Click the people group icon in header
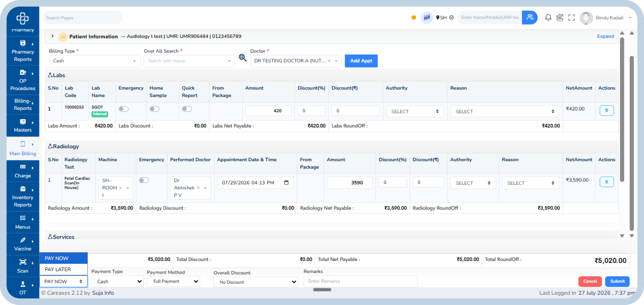Screen dimensions: 644x305 tap(427, 17)
